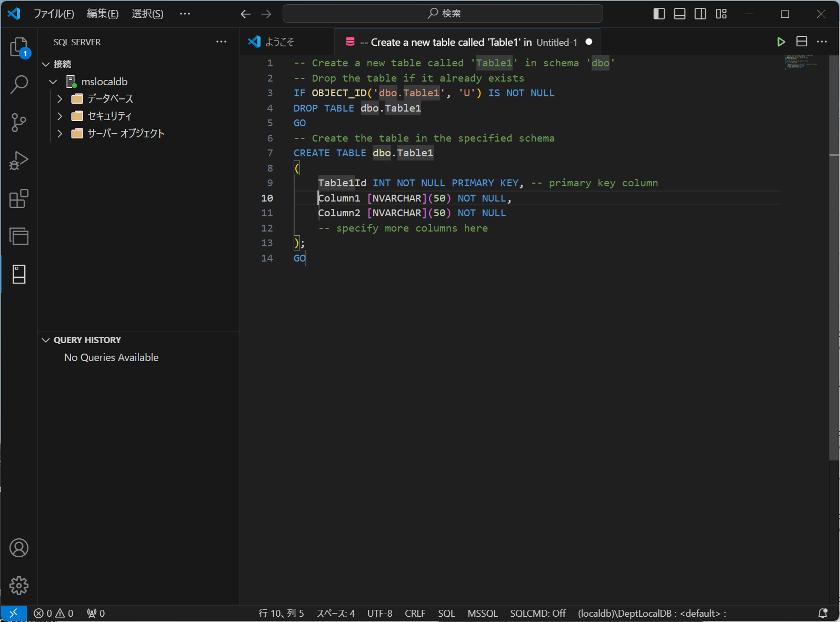Click the MSSQL status bar item
Viewport: 840px width, 622px height.
coord(482,614)
